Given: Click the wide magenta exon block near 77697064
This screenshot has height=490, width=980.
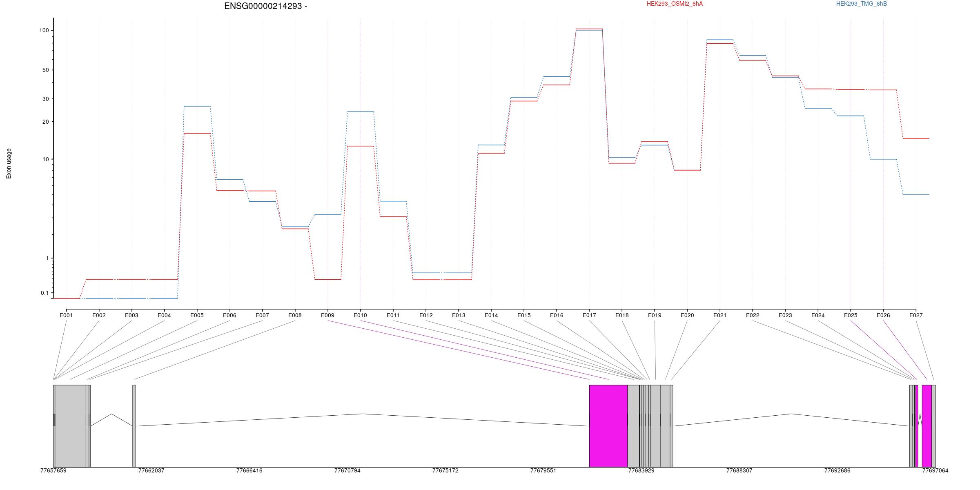Looking at the screenshot, I should (927, 426).
